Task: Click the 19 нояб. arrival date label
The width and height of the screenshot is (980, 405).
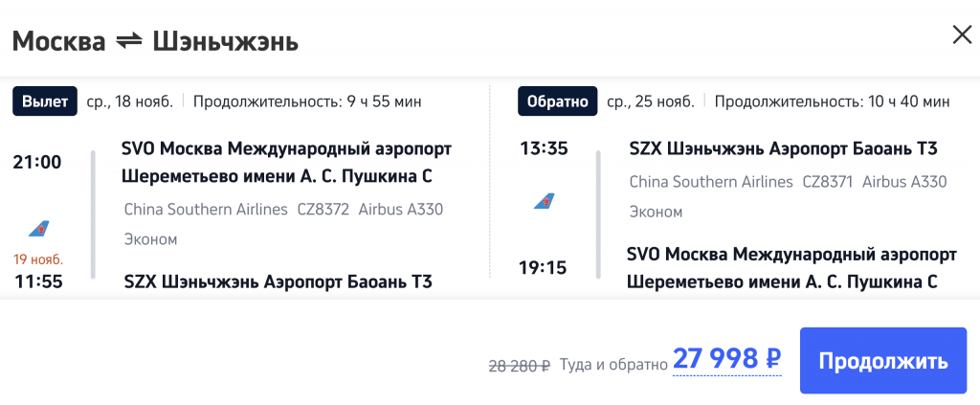Action: tap(38, 259)
